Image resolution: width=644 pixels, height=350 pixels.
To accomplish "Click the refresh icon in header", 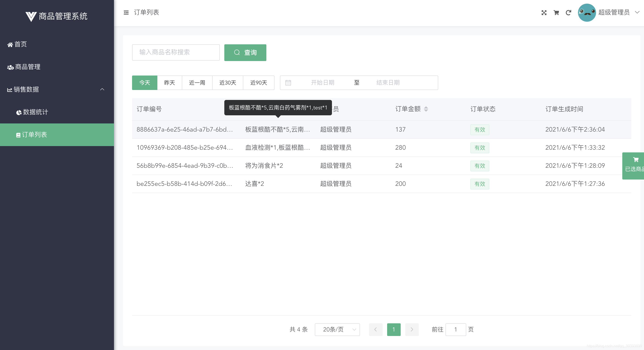I will pos(568,12).
